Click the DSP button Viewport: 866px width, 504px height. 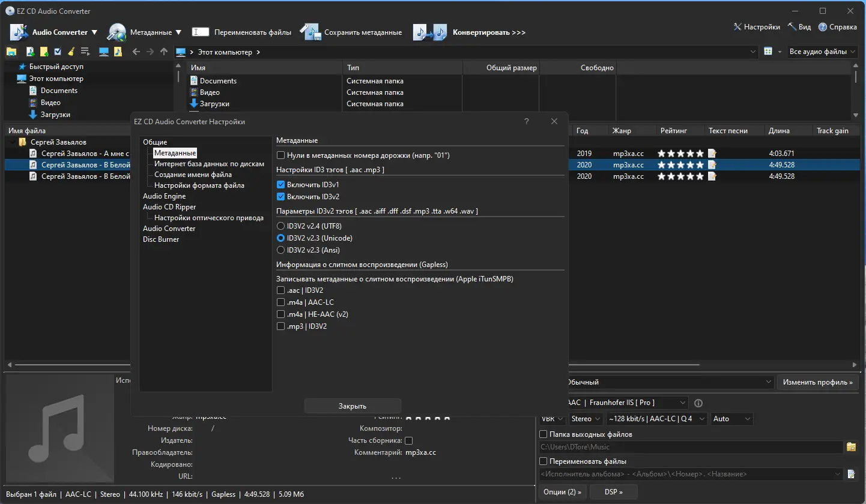(x=613, y=492)
